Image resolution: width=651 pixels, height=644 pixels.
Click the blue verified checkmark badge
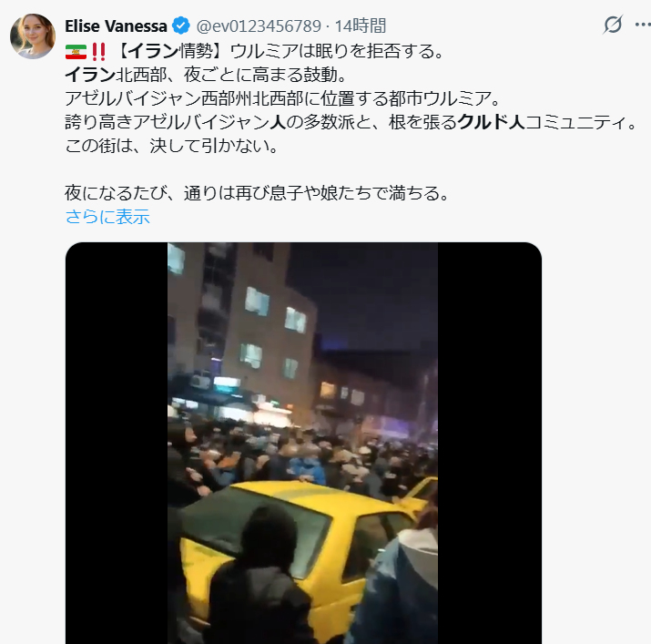pyautogui.click(x=181, y=26)
